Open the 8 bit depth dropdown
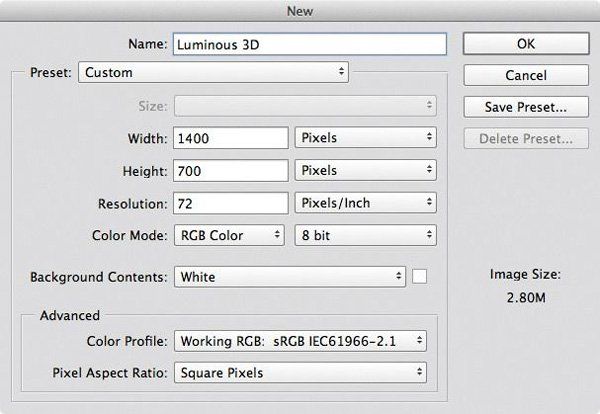This screenshot has width=600, height=414. point(365,235)
